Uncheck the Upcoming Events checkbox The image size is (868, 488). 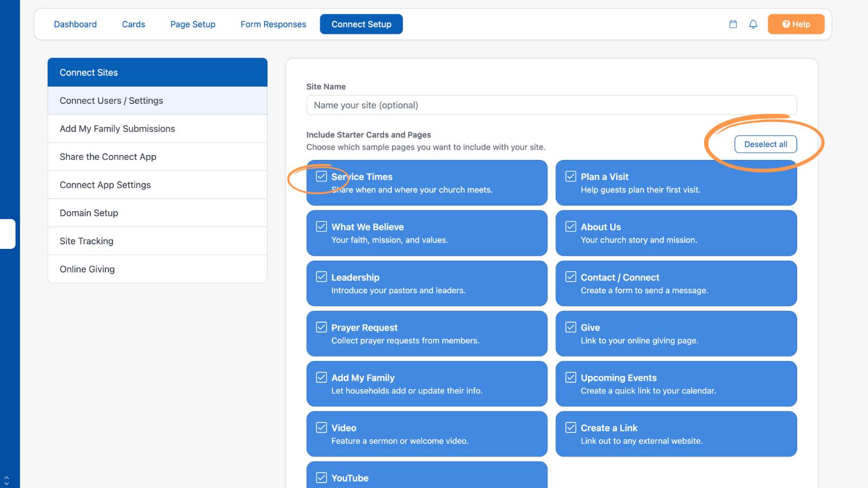[571, 377]
